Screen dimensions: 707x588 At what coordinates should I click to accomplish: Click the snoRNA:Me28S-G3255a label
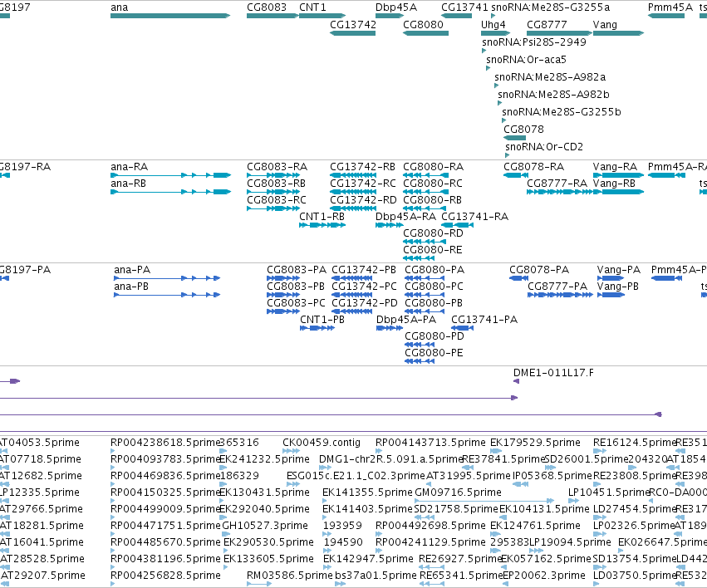(x=551, y=7)
